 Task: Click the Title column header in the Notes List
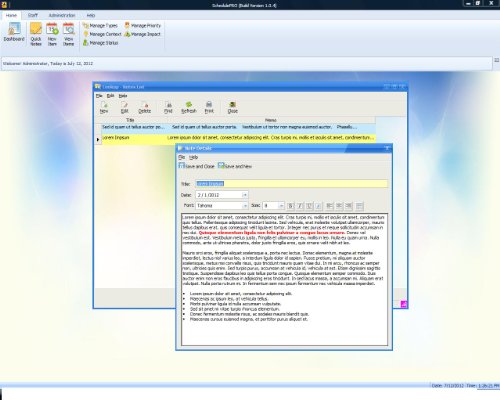(x=130, y=120)
